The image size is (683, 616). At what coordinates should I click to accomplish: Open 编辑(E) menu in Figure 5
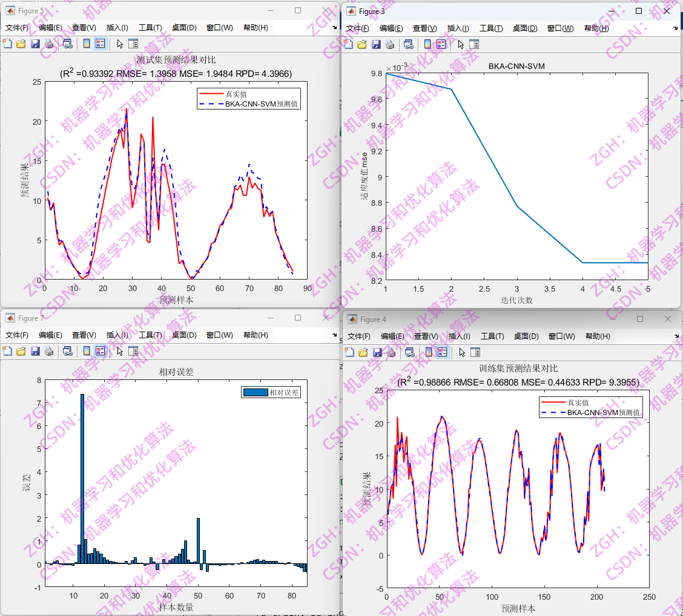pos(50,28)
